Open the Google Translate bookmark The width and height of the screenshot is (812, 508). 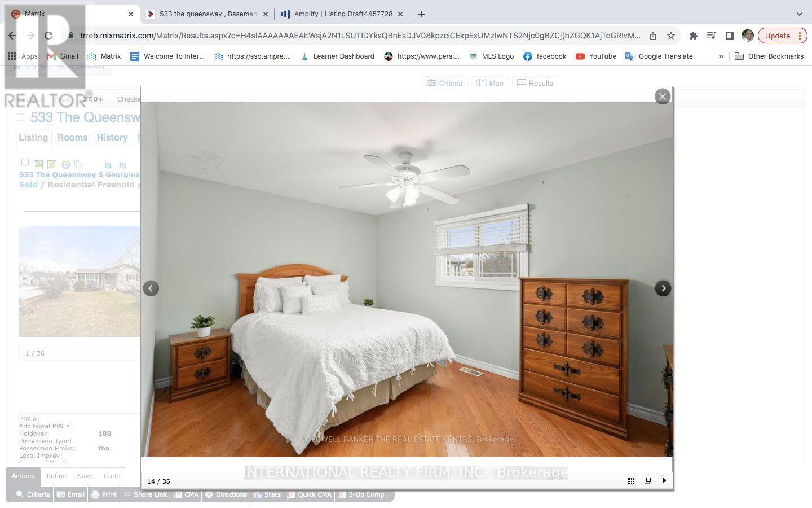(659, 56)
